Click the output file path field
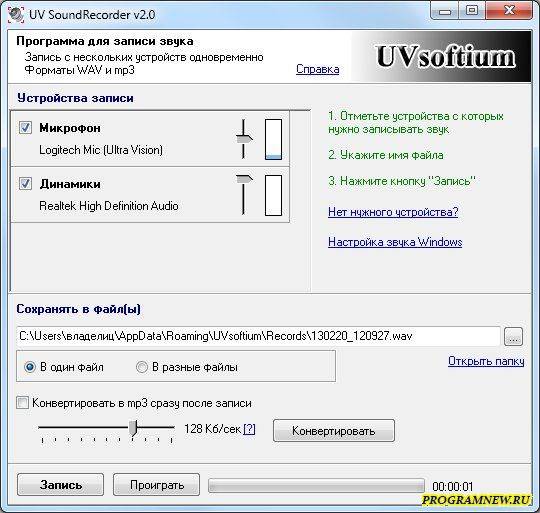The width and height of the screenshot is (540, 513). (x=258, y=336)
